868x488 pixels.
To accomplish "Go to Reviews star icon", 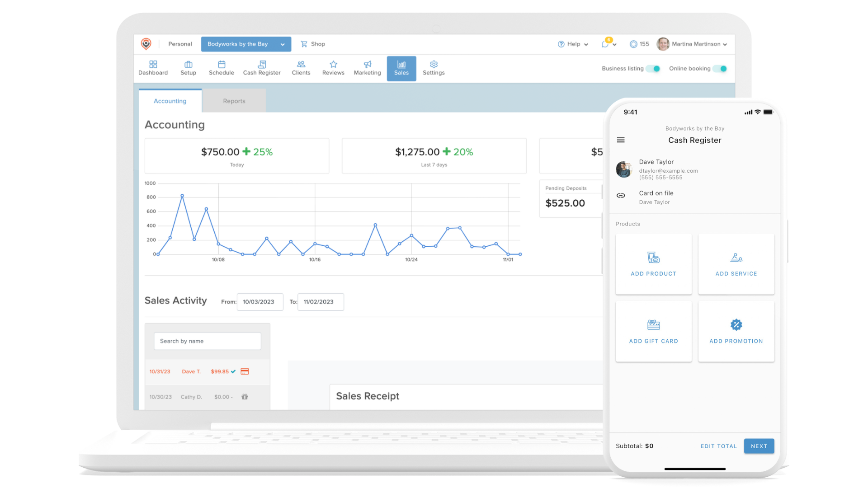I will (x=333, y=65).
